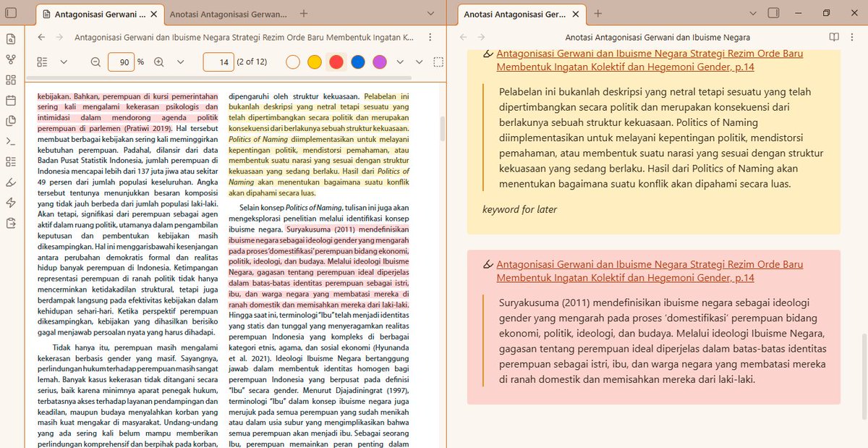Image resolution: width=868 pixels, height=448 pixels.
Task: Open the PDF link in red callout
Action: coord(650,271)
